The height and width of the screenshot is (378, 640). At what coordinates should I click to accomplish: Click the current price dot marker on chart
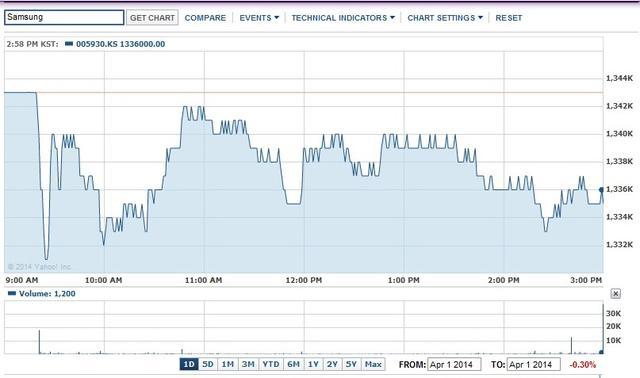(601, 190)
